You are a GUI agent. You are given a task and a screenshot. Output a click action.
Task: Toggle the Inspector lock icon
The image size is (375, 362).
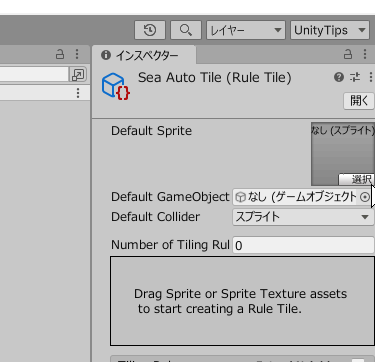coord(348,54)
